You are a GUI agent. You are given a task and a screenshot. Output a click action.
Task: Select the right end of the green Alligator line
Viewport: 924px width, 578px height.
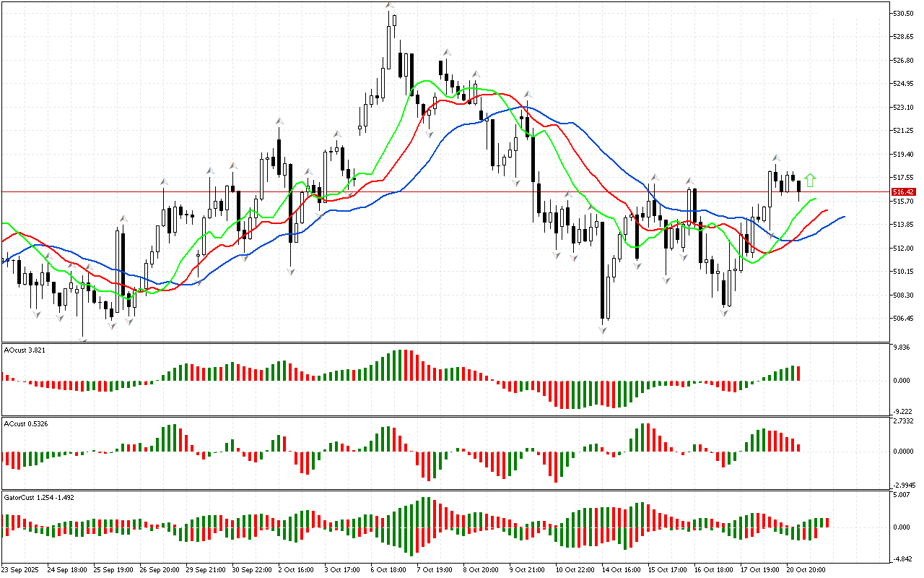pyautogui.click(x=816, y=198)
